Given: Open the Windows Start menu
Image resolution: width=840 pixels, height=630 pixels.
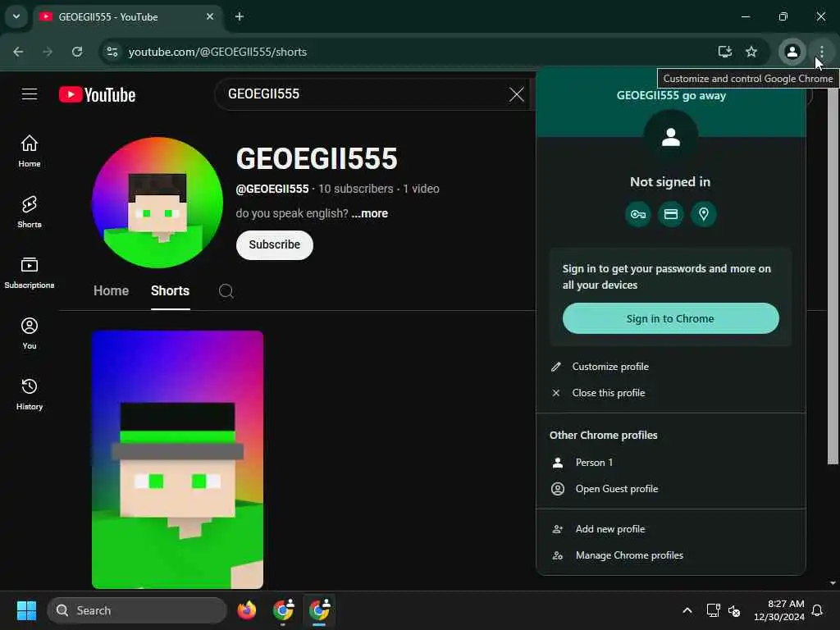Looking at the screenshot, I should (26, 610).
